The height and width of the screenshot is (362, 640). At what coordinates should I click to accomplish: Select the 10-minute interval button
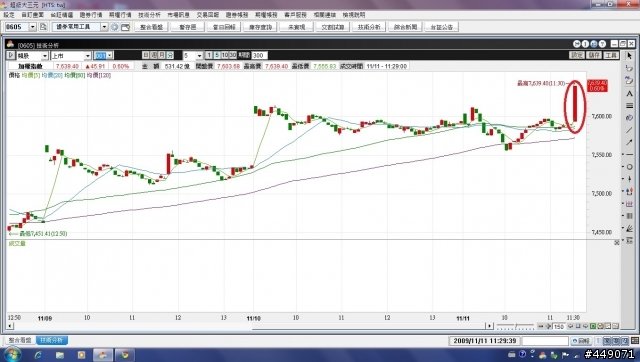coord(225,55)
